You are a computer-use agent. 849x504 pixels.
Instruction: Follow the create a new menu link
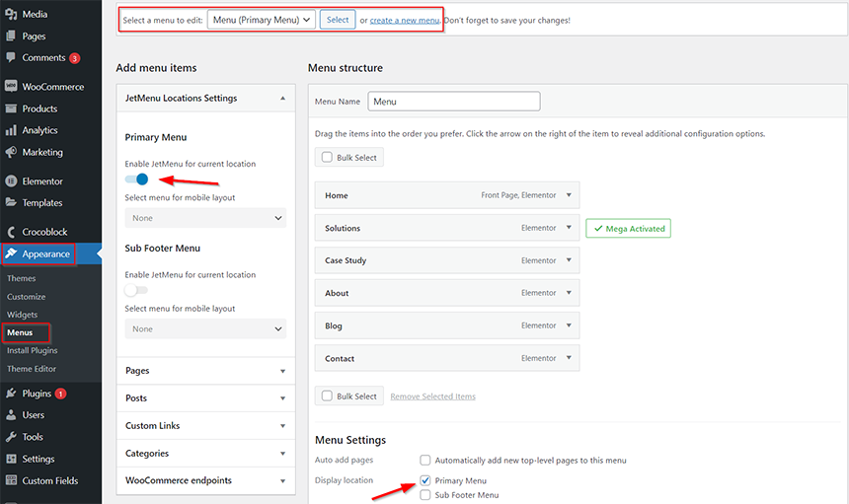[405, 21]
